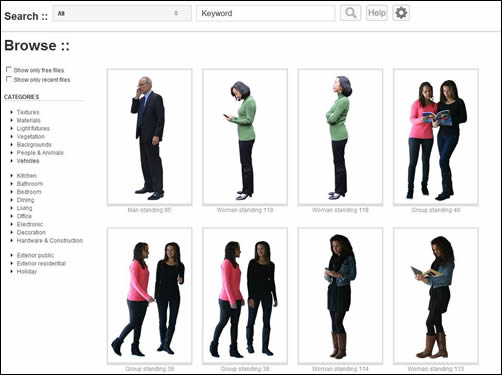This screenshot has height=375, width=502.
Task: Expand the Textures category arrow
Action: click(12, 112)
